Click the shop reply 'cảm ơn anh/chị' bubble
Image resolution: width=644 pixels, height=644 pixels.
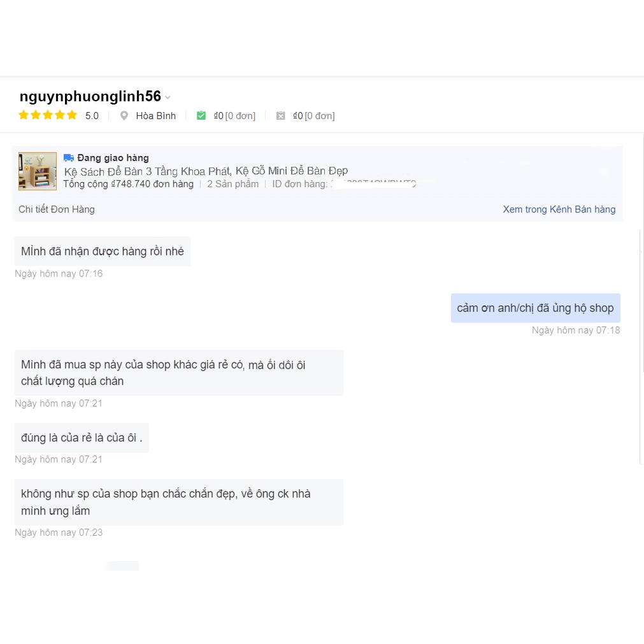tap(535, 308)
